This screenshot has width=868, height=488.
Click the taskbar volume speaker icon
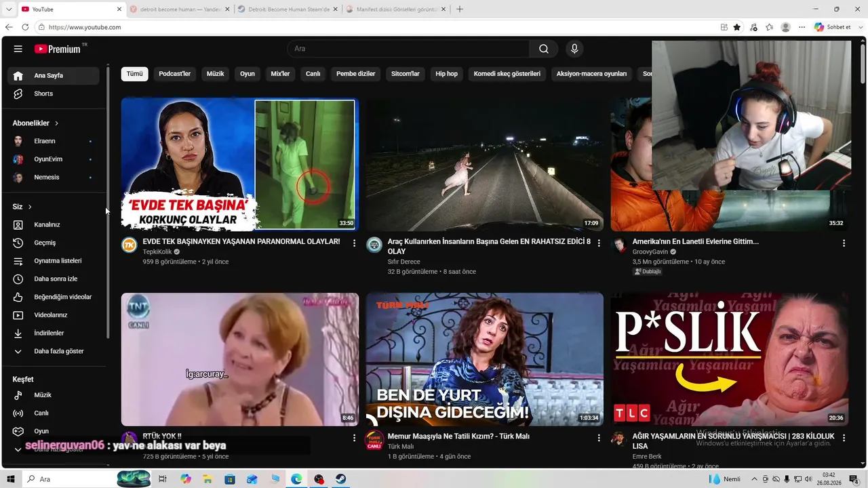click(x=808, y=479)
